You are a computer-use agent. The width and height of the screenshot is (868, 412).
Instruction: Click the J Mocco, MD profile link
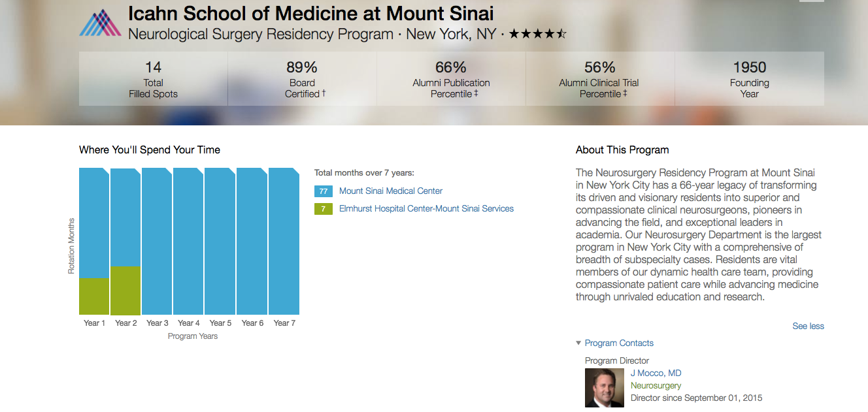(x=656, y=373)
